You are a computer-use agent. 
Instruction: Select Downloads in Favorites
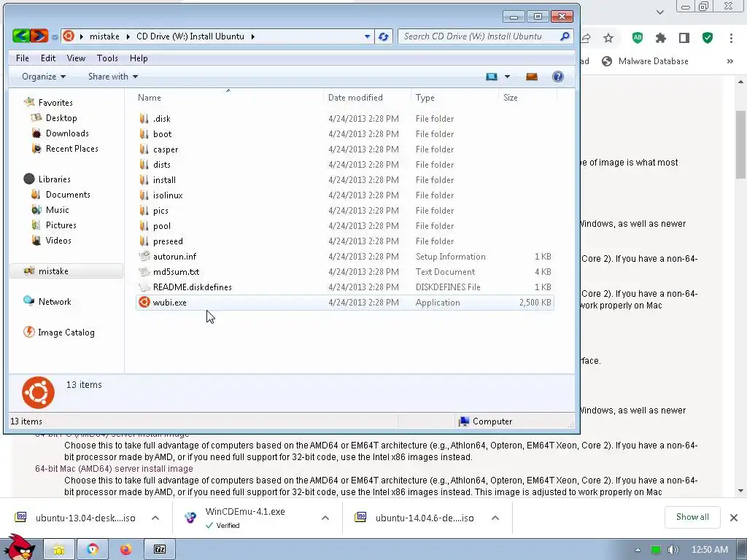(67, 133)
